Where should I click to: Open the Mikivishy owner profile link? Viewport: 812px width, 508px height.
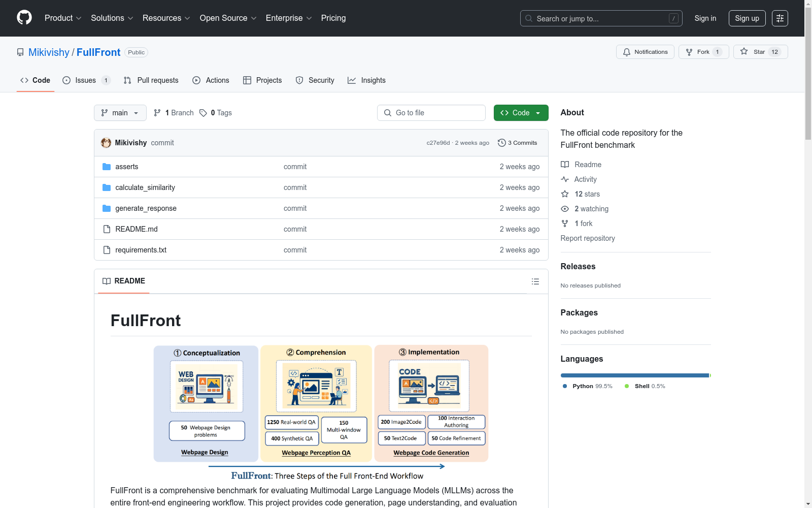tap(49, 52)
